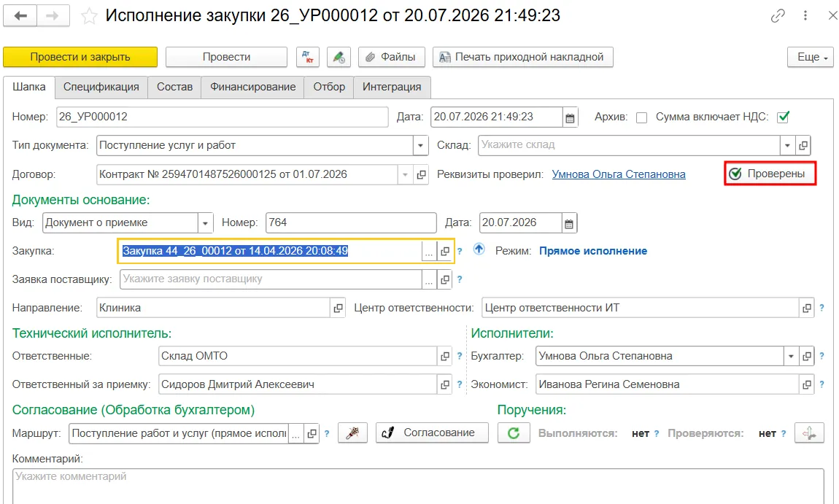Switch to the Финансирование tab
The image size is (839, 504).
tap(252, 88)
